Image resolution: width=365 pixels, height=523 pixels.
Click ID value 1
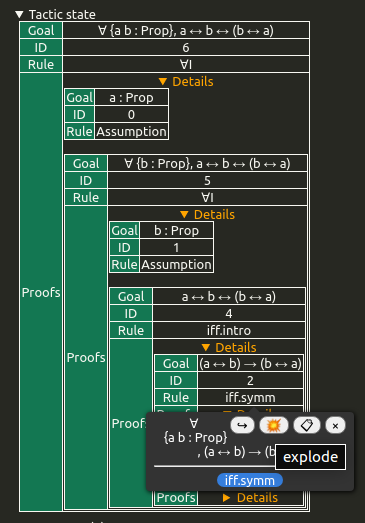(176, 247)
